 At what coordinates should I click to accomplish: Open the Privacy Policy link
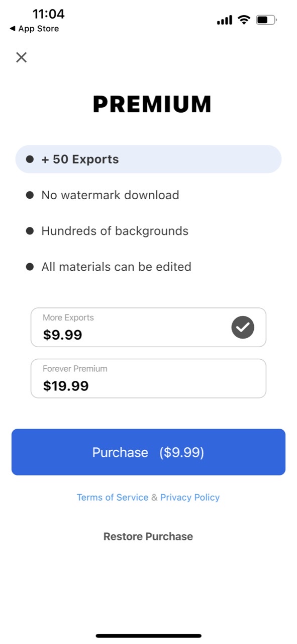coord(190,497)
